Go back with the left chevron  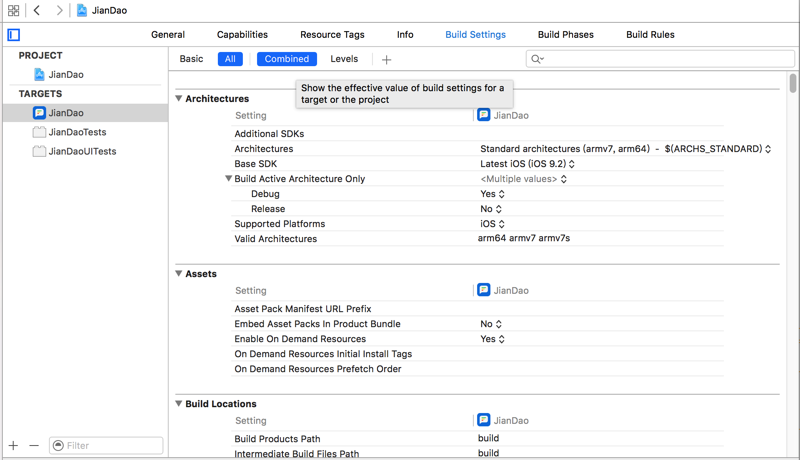tap(37, 10)
